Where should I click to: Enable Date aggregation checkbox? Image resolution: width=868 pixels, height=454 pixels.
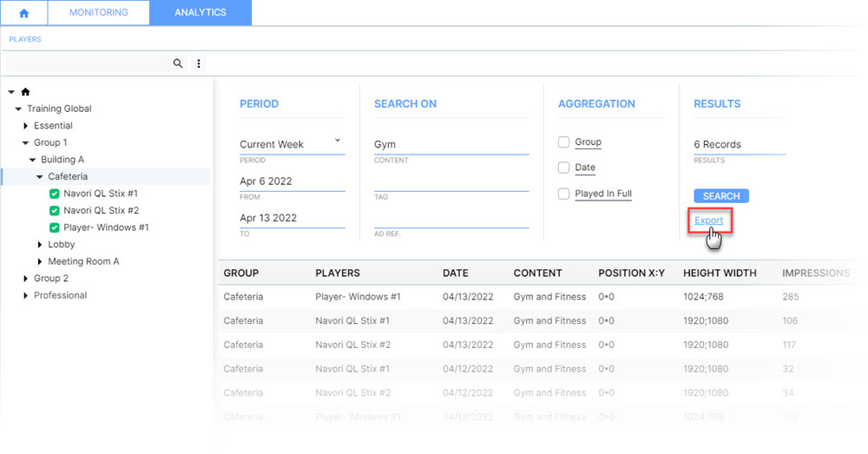pyautogui.click(x=564, y=168)
